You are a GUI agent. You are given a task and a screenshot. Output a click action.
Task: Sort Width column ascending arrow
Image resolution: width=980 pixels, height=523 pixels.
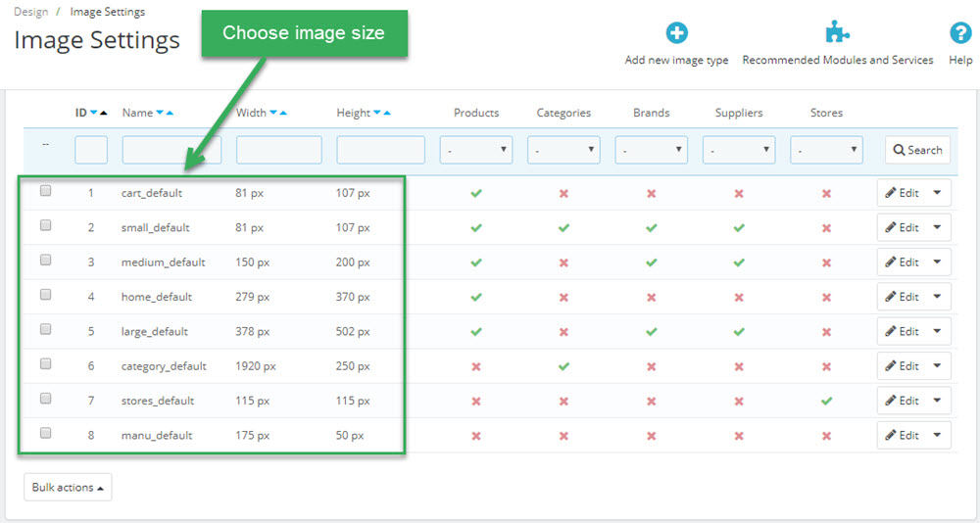(283, 113)
